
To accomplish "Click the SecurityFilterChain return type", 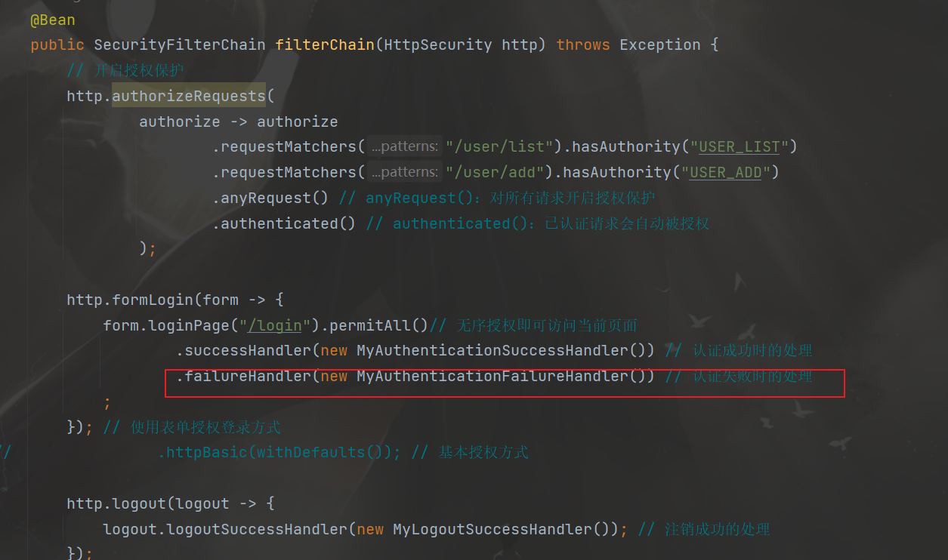I will 179,45.
